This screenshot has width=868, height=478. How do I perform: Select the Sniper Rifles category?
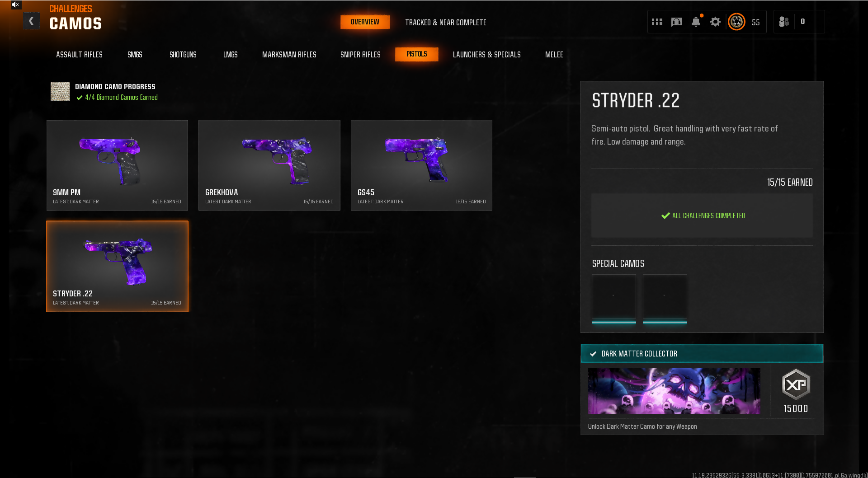click(360, 55)
